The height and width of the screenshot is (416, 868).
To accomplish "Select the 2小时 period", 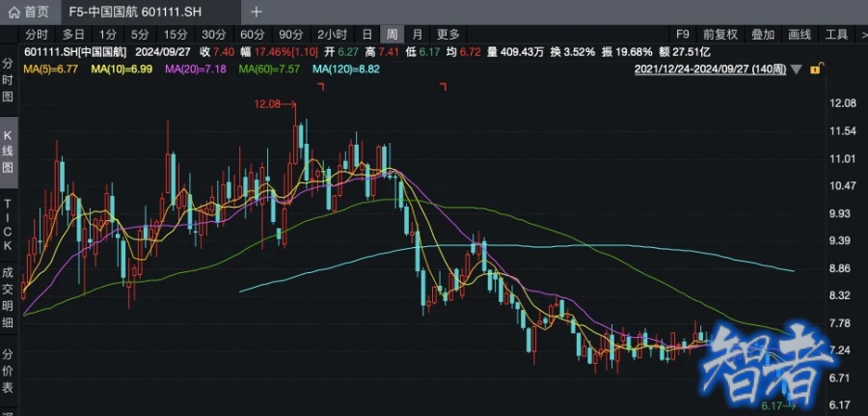I will pos(332,35).
